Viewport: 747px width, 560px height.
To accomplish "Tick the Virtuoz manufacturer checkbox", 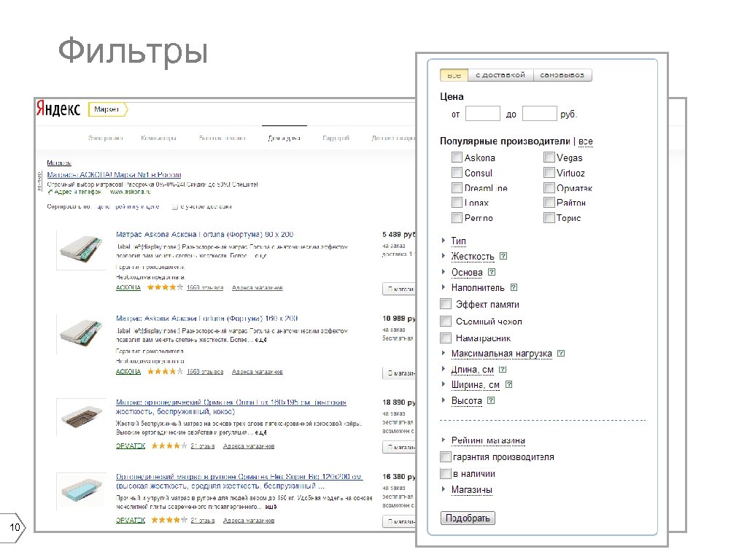I will click(x=549, y=172).
